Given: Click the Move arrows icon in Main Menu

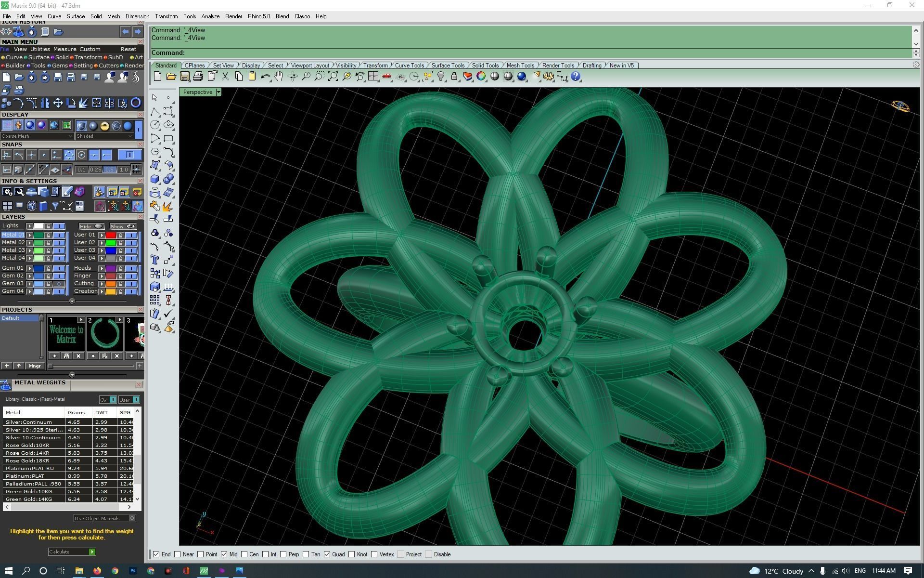Looking at the screenshot, I should (x=58, y=103).
